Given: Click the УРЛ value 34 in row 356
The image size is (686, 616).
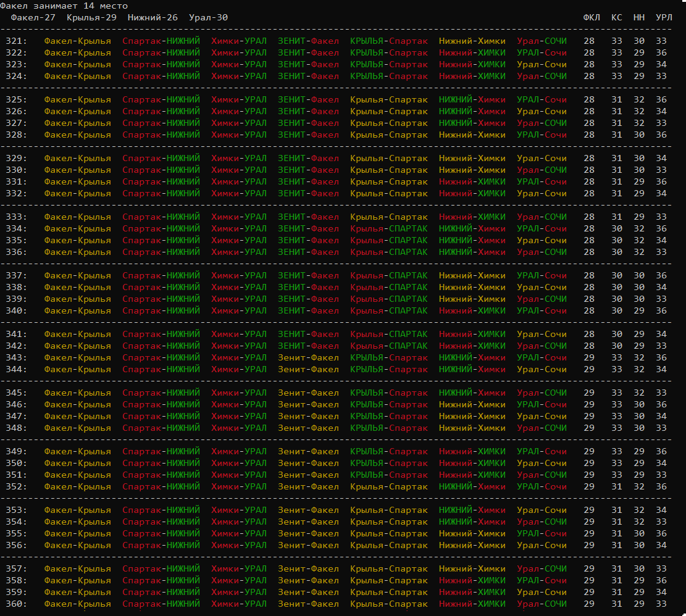Looking at the screenshot, I should pyautogui.click(x=661, y=546).
